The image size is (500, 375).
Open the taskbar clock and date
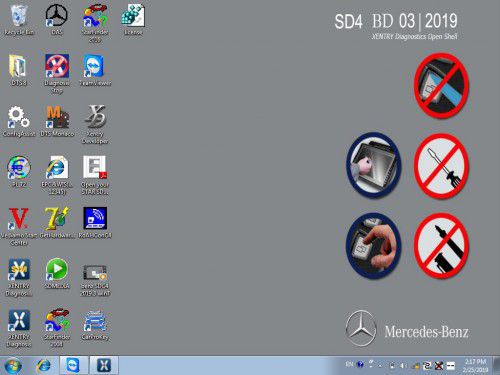475,366
